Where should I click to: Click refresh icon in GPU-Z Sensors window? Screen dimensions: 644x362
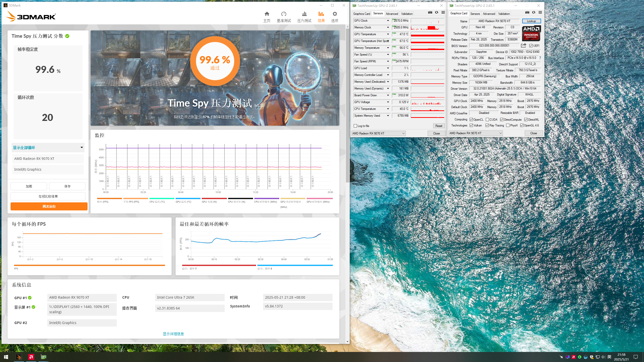[x=436, y=13]
